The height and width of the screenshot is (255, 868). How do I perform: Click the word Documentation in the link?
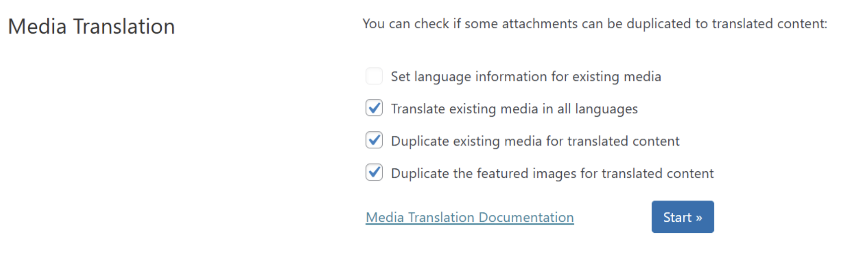click(526, 218)
